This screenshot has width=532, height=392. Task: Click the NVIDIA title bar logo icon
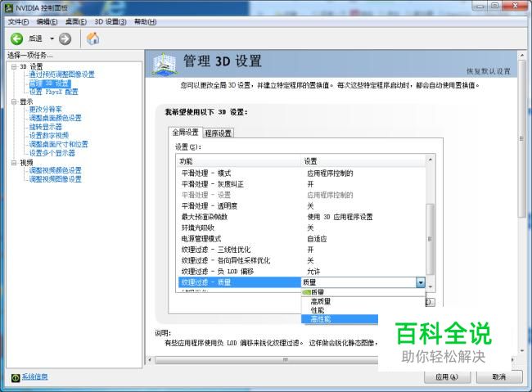click(x=8, y=7)
